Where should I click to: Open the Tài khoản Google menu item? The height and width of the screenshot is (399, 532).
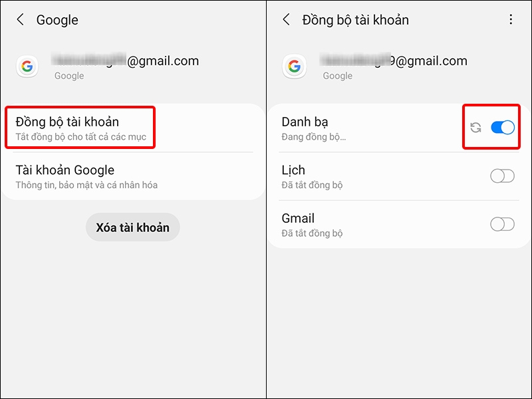(x=86, y=176)
